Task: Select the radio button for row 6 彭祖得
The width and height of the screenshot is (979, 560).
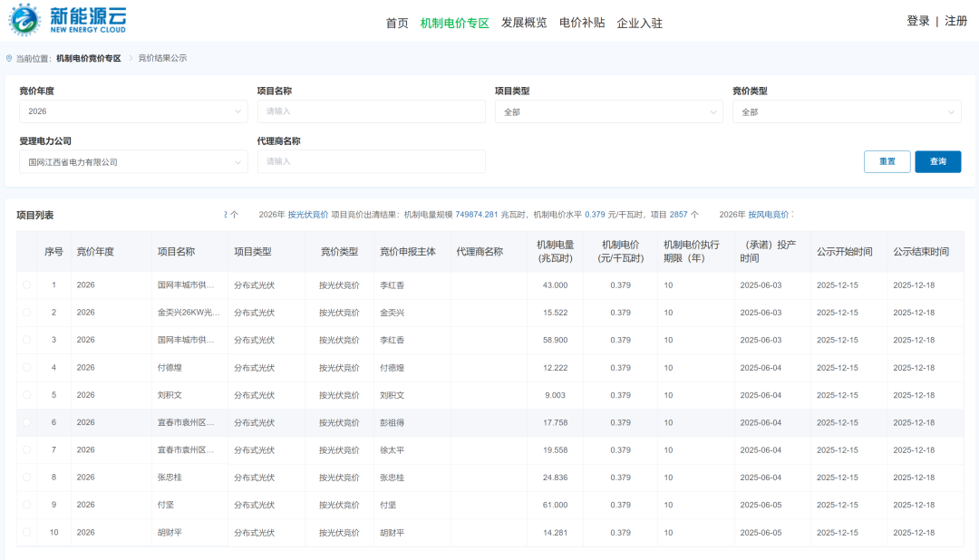Action: (x=26, y=422)
